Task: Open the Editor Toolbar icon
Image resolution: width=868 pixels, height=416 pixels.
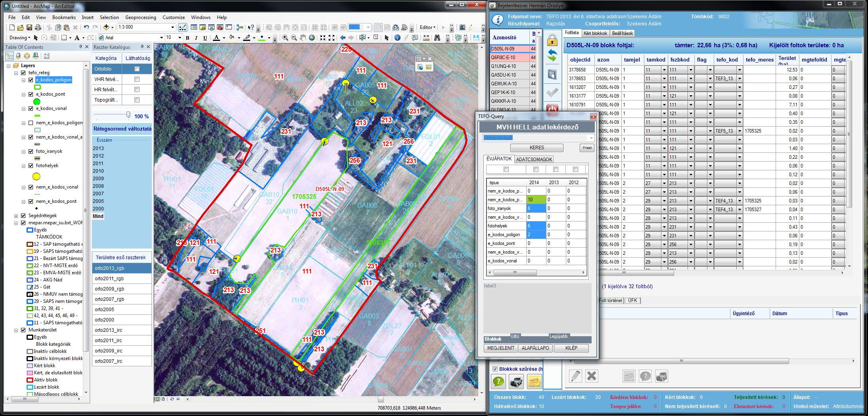Action: (x=183, y=27)
